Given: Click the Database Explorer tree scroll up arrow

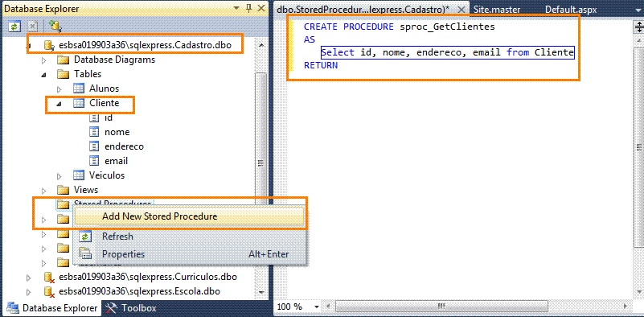Looking at the screenshot, I should coord(261,44).
